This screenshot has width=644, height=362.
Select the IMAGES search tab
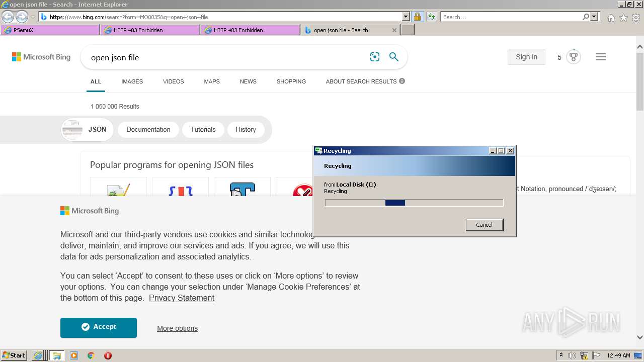tap(132, 81)
